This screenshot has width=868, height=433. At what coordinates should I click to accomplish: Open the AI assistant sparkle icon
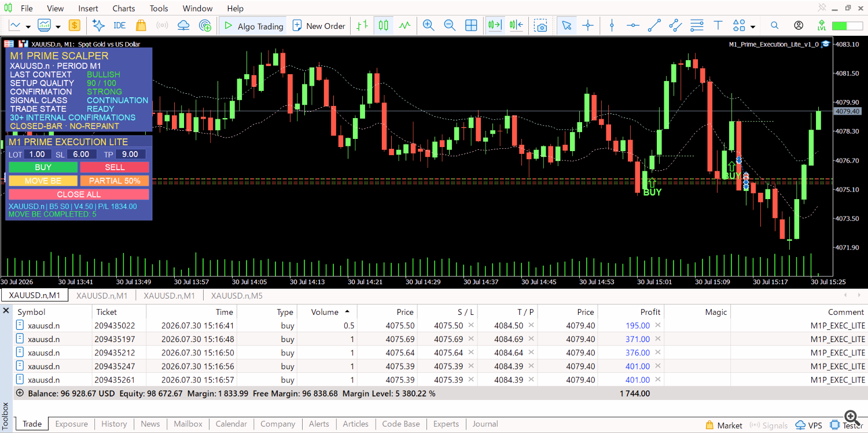coord(98,25)
